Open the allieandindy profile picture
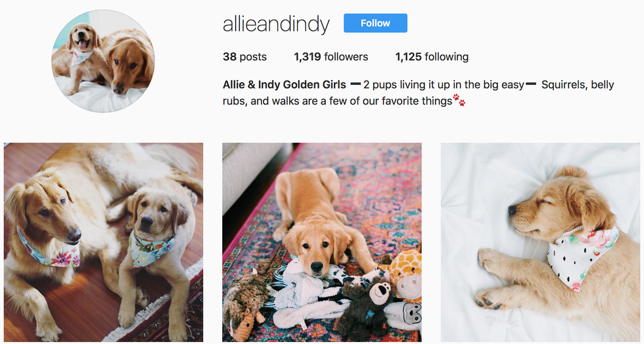This screenshot has width=644, height=344. point(103,61)
